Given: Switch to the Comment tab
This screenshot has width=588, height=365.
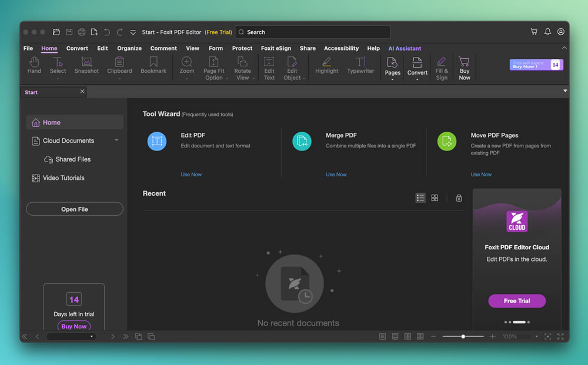Looking at the screenshot, I should 163,48.
